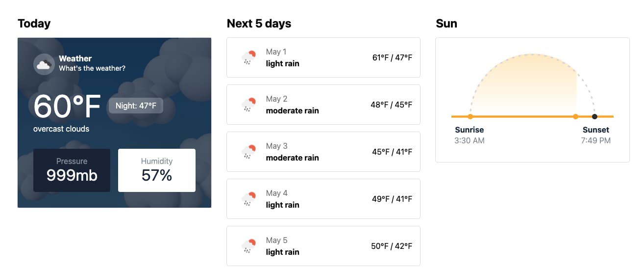Click the May 3 rain icon
Viewport: 644px width, 271px height.
point(249,152)
